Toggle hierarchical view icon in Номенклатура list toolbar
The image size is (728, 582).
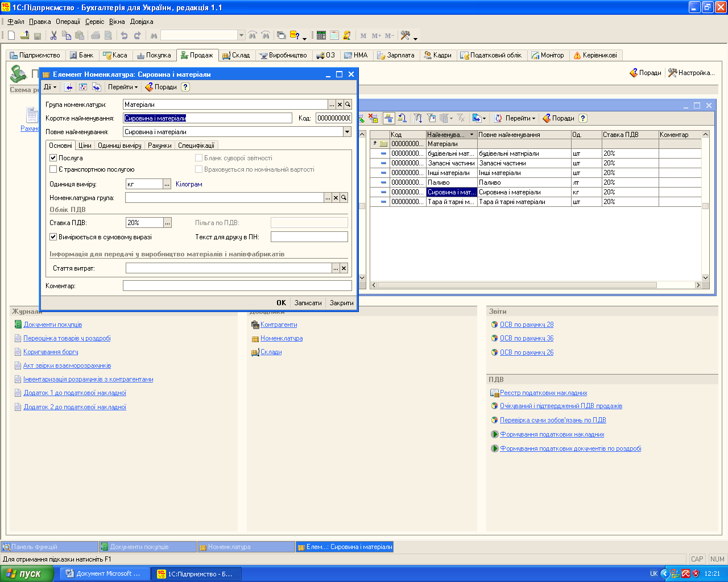pos(389,118)
